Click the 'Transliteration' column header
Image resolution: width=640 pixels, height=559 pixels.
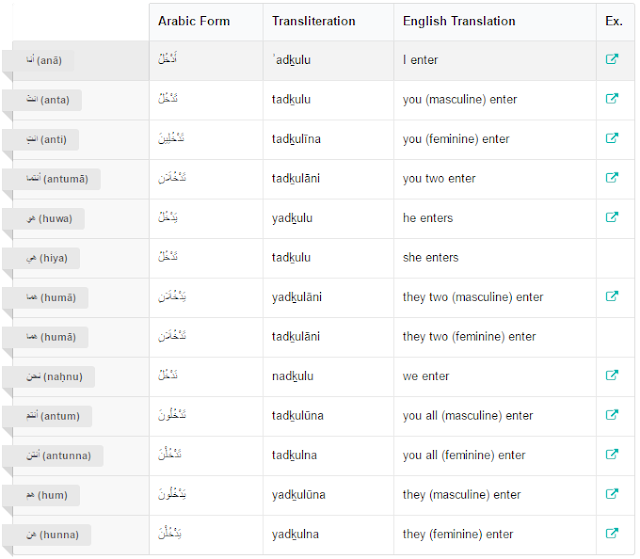coord(314,21)
